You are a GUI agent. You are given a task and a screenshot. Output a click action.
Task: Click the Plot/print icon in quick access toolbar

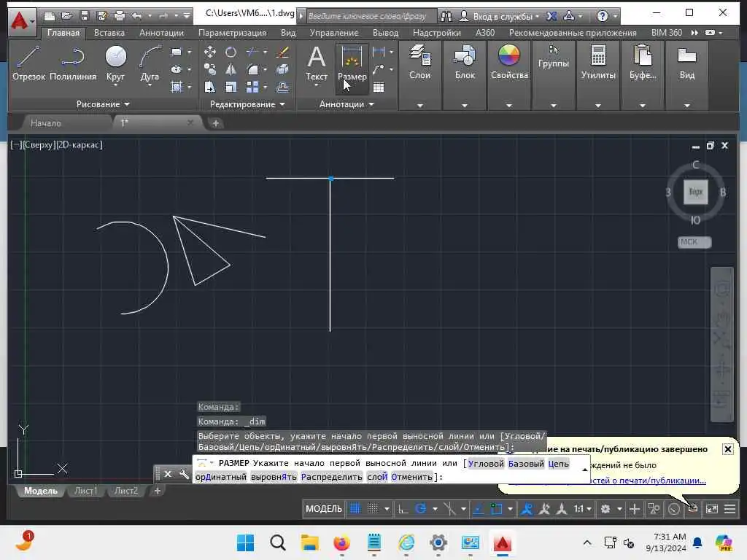pos(120,16)
